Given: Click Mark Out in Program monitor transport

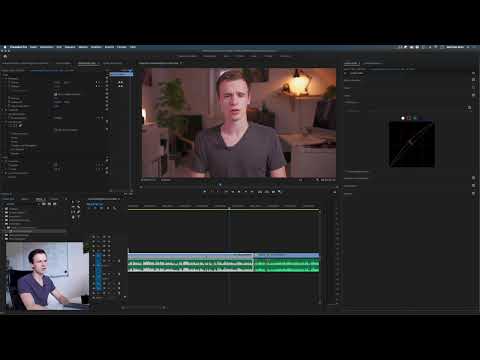Looking at the screenshot, I should tap(219, 192).
